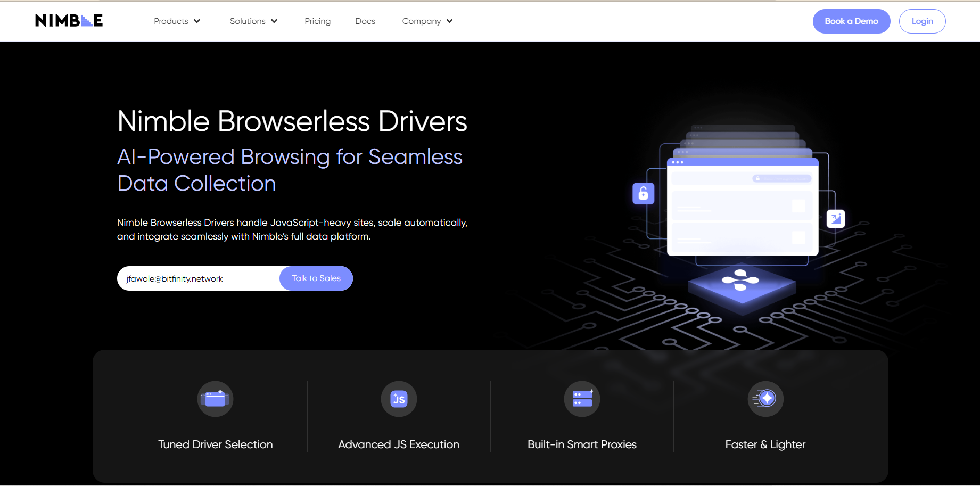Click the Tuned Driver Selection icon
980x486 pixels.
coord(215,399)
